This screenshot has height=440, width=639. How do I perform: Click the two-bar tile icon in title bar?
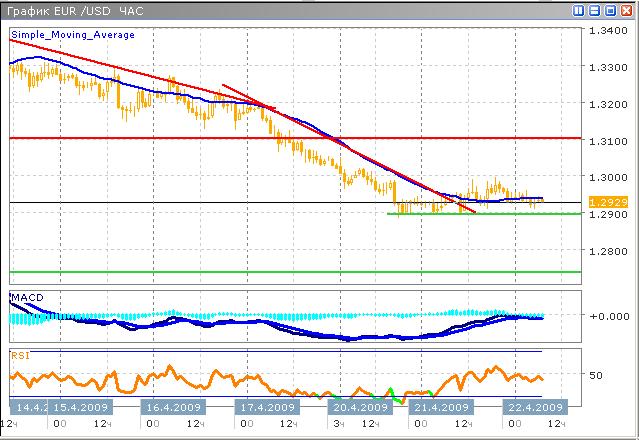pos(579,10)
